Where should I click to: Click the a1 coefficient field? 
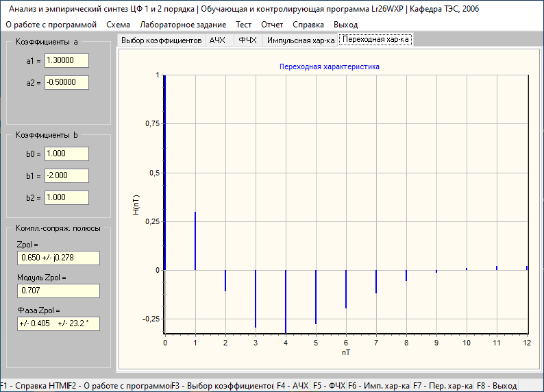(66, 61)
